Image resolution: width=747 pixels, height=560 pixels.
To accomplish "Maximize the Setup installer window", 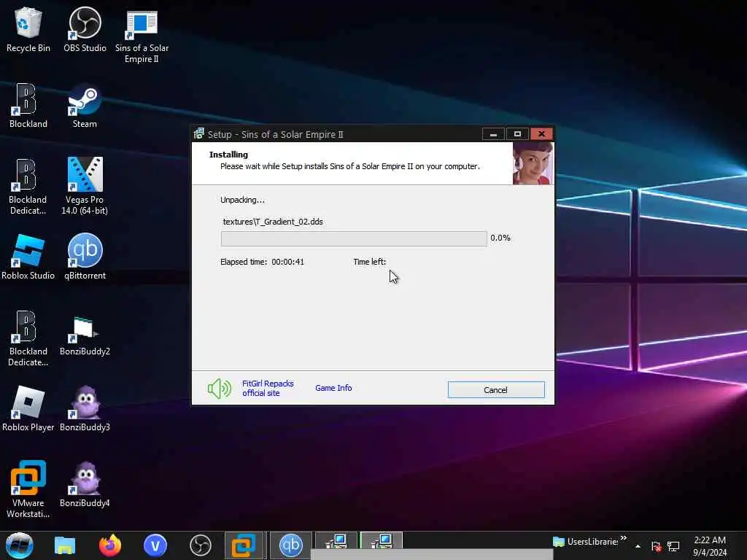I will 517,134.
